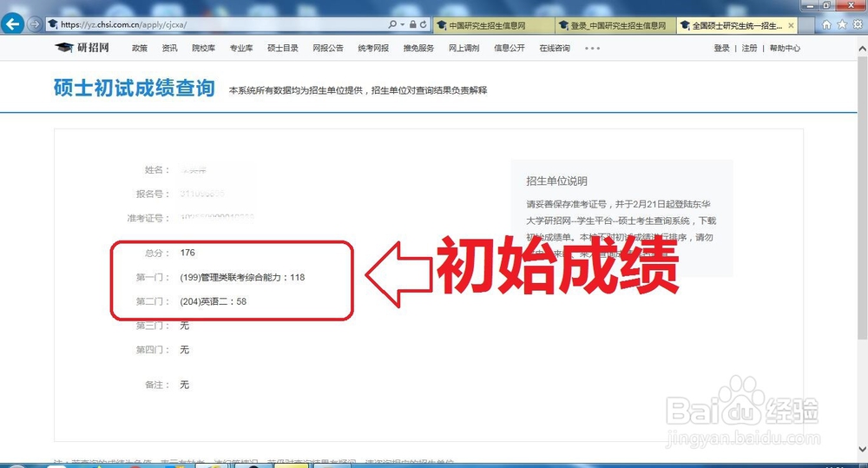Switch to the 中国研究生招生信息网 tab
Screen dimensions: 868x468
493,25
